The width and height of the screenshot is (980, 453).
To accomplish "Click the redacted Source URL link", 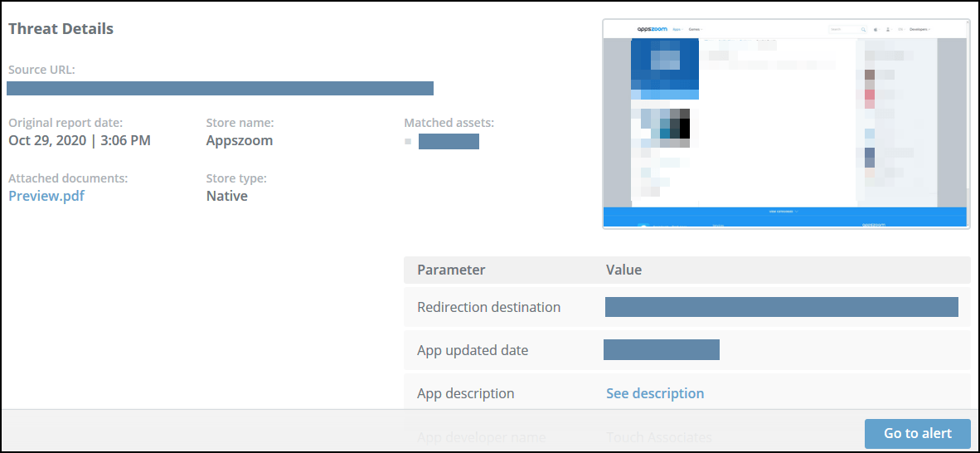I will tap(220, 88).
